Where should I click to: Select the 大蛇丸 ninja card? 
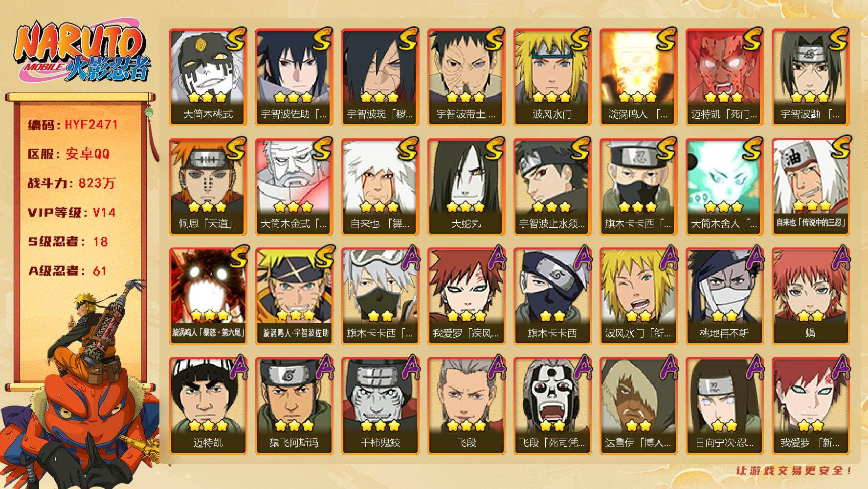click(467, 187)
